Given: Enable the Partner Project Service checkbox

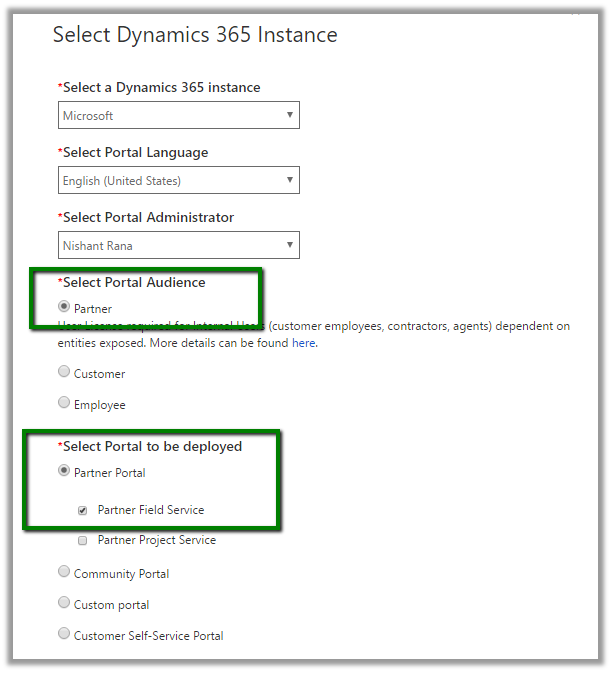Looking at the screenshot, I should coord(83,540).
